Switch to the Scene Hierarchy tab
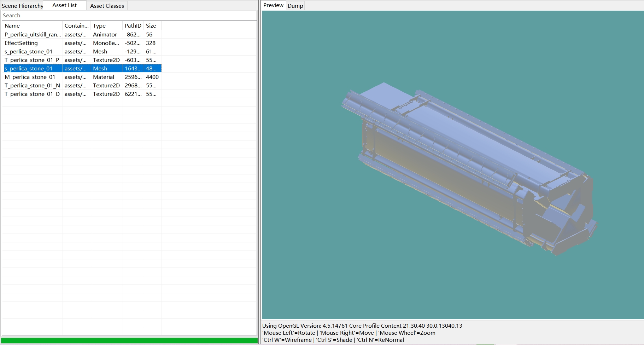The width and height of the screenshot is (644, 345). click(x=22, y=6)
